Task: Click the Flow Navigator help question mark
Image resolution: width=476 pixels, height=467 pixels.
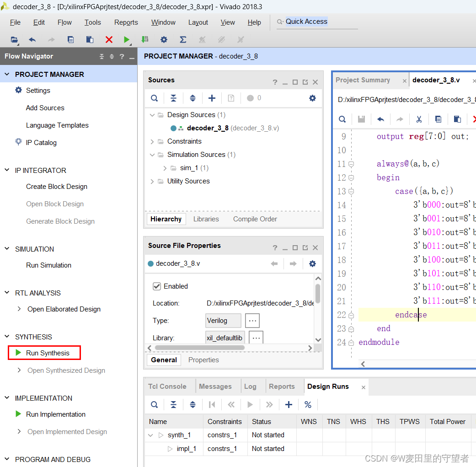Action: click(x=122, y=56)
